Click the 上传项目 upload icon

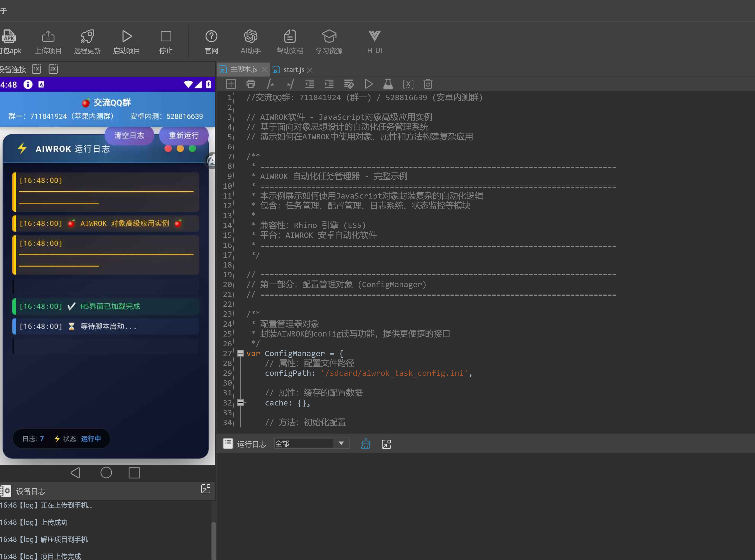tap(48, 36)
